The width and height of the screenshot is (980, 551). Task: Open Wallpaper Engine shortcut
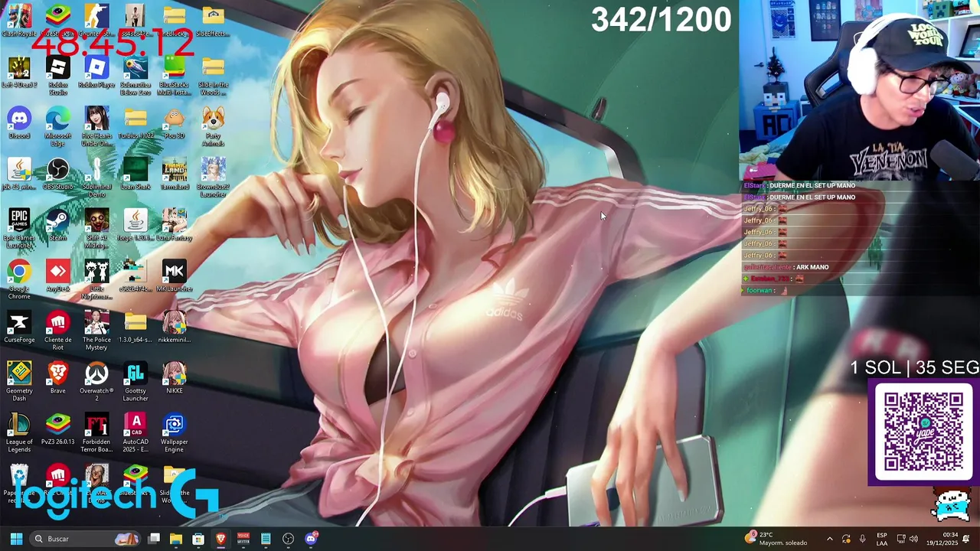(174, 432)
